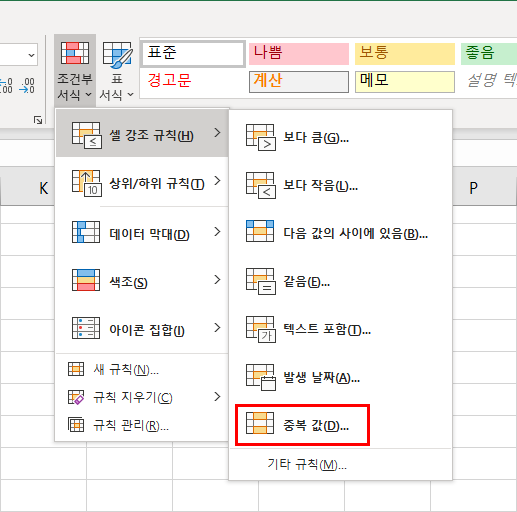517x512 pixels.
Task: Increase decimal places icon in number group
Action: pyautogui.click(x=6, y=86)
